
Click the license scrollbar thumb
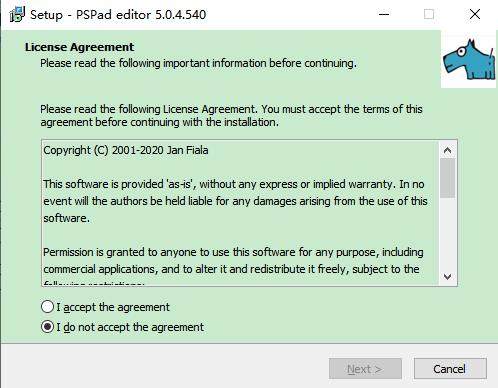point(447,178)
